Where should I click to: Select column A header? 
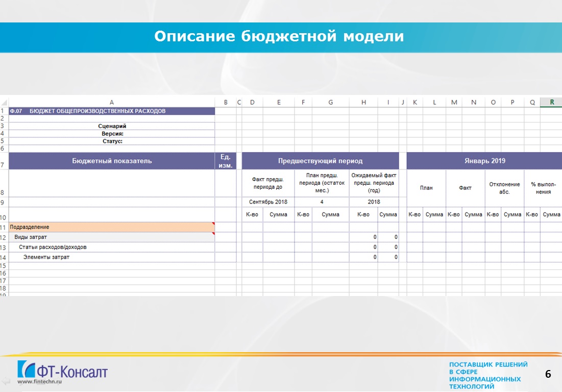[111, 102]
